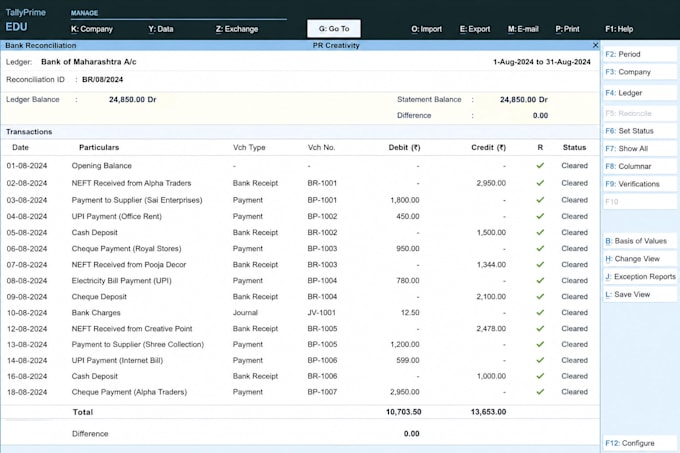The height and width of the screenshot is (453, 680).
Task: Click the total credit value 13,653.00
Action: [488, 412]
